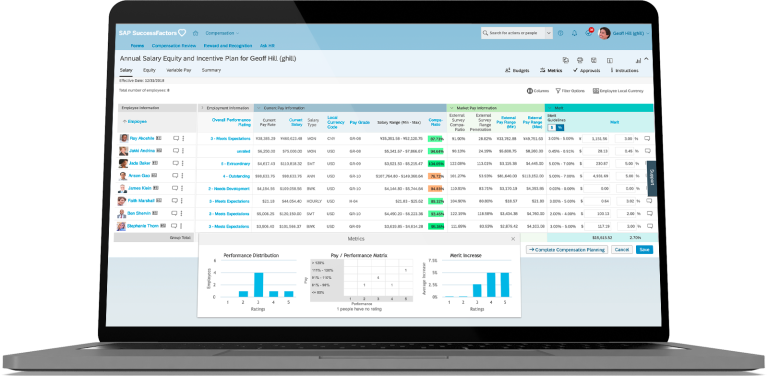This screenshot has width=768, height=376.
Task: Click the print icon in the plan toolbar
Action: pyautogui.click(x=580, y=60)
